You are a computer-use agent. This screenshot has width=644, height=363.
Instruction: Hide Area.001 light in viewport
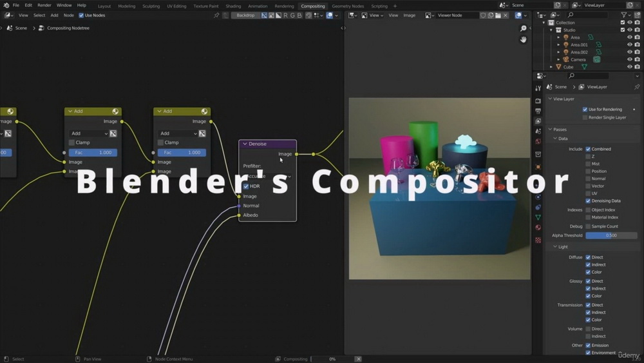coord(630,44)
